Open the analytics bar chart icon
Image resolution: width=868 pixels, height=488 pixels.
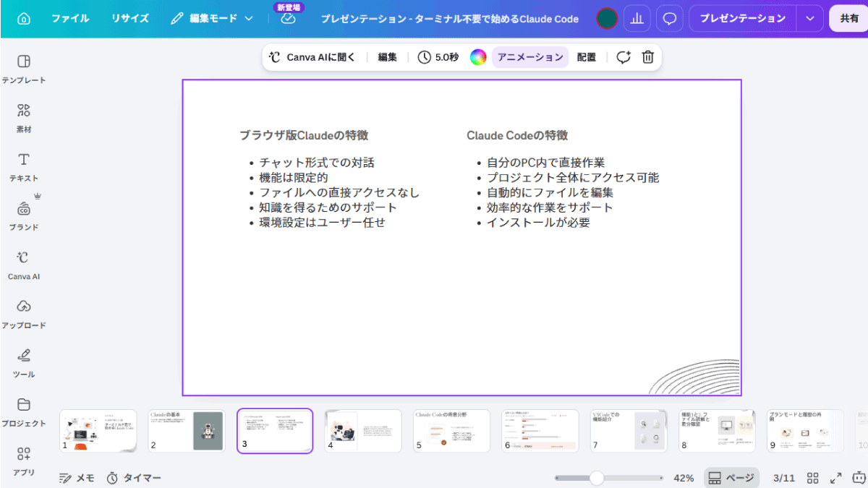pos(637,19)
